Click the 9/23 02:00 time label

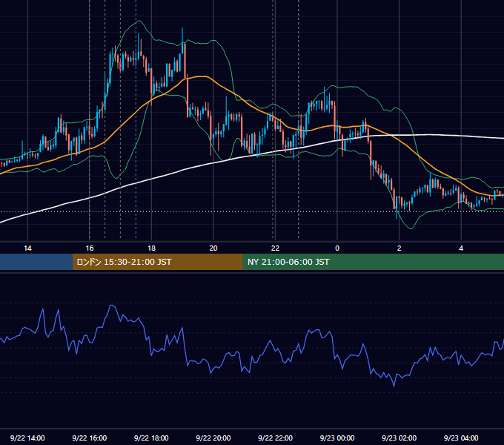click(x=399, y=438)
